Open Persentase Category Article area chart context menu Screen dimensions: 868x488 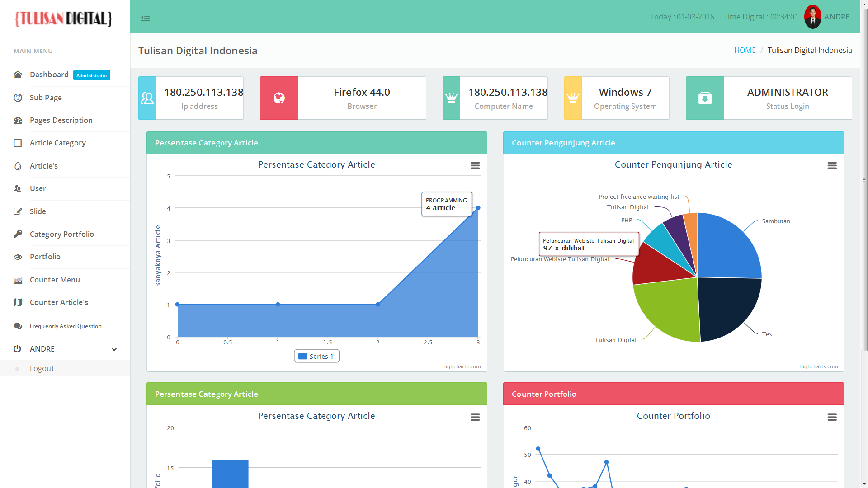pyautogui.click(x=475, y=166)
